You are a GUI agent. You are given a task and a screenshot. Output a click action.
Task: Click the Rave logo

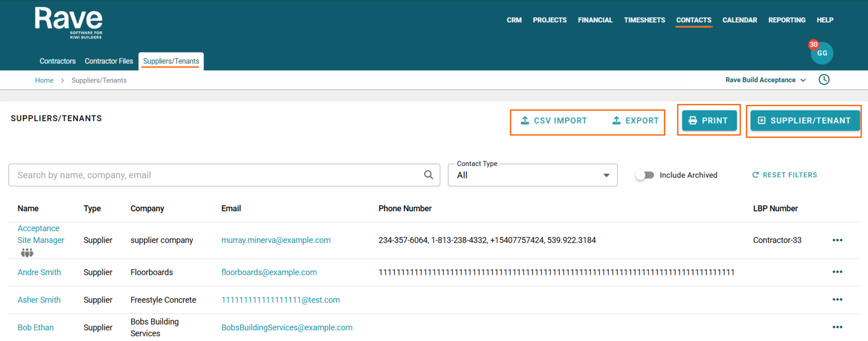[x=69, y=23]
